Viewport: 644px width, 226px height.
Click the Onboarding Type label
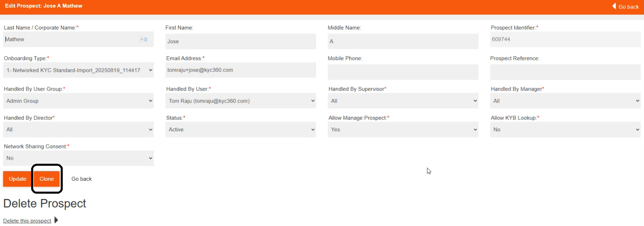click(x=27, y=58)
